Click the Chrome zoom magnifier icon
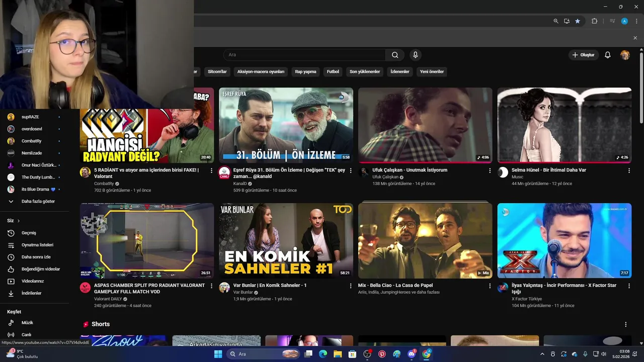Screen dimensions: 644x362 click(555, 21)
